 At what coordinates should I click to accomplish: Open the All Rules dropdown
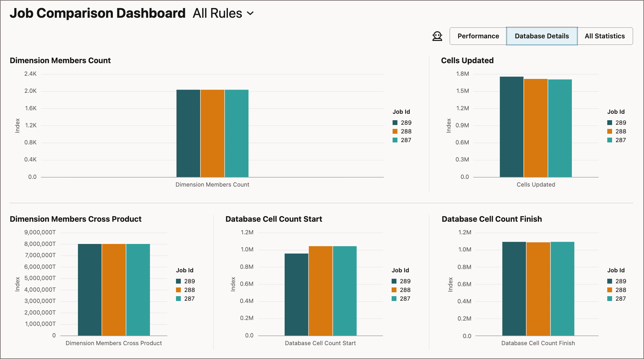click(x=217, y=13)
